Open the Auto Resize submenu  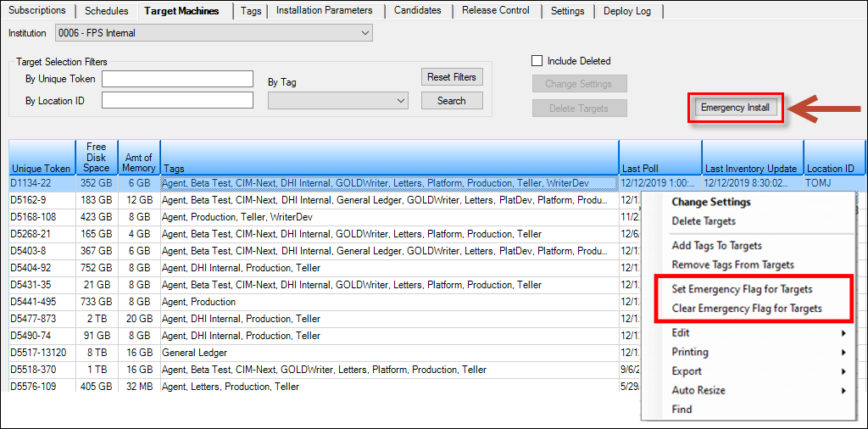(698, 391)
